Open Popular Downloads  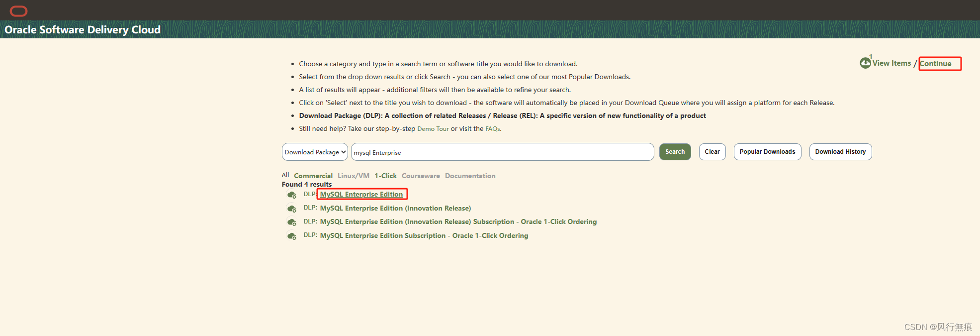(x=767, y=152)
